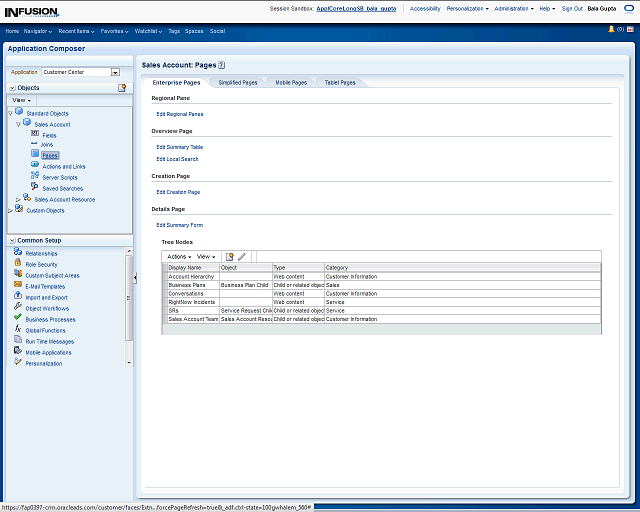Open the Actions menu in Tree Nodes
640x512 pixels.
pos(178,257)
